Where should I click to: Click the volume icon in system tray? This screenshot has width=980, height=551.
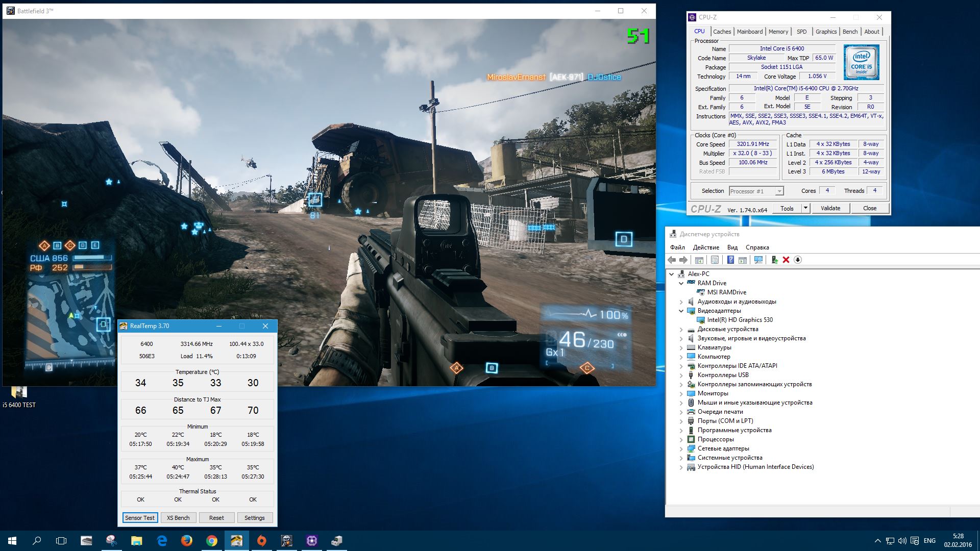[902, 541]
